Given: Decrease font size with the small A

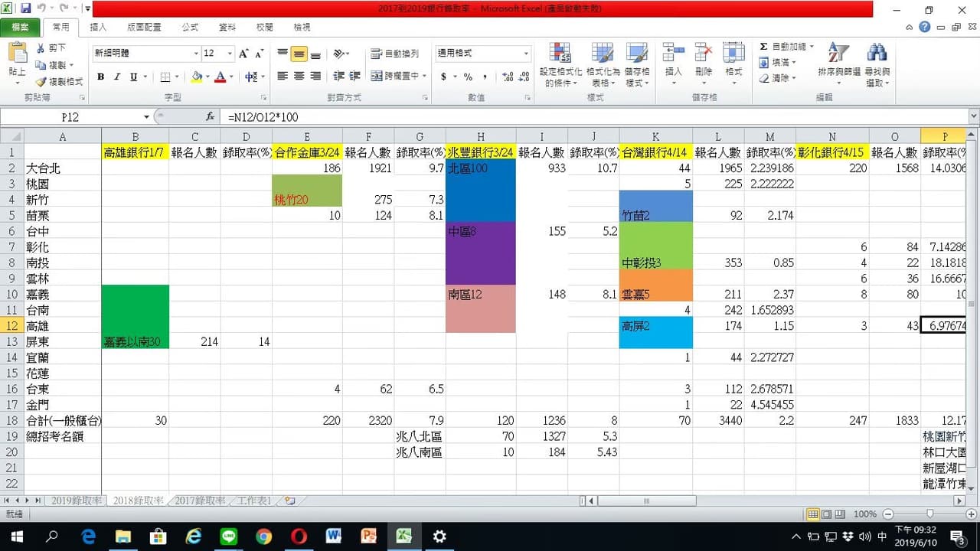Looking at the screenshot, I should 258,54.
